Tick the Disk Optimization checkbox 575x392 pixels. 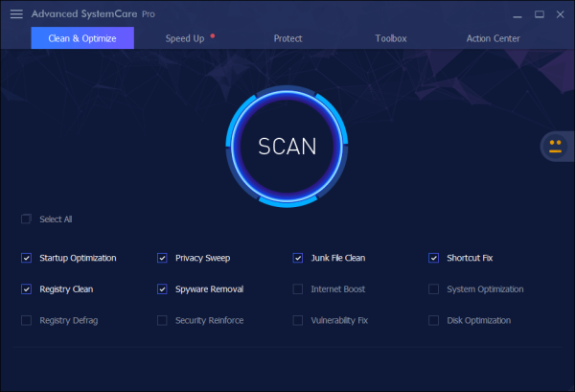point(433,320)
